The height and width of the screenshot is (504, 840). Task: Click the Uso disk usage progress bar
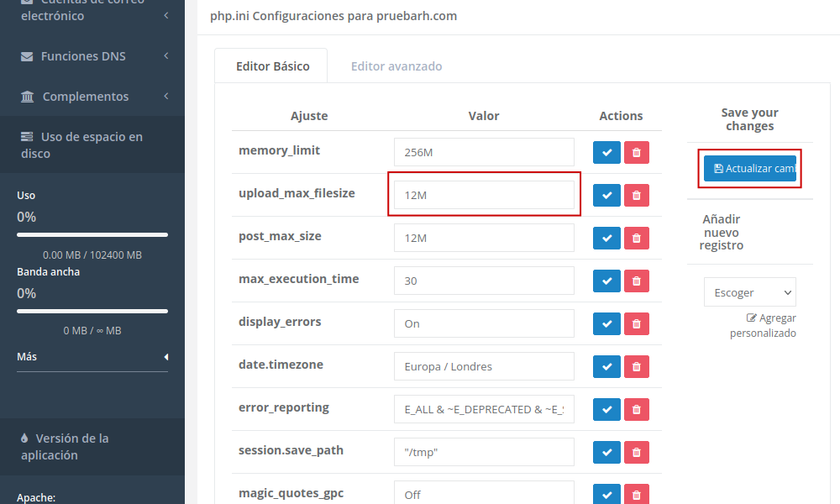(x=92, y=235)
